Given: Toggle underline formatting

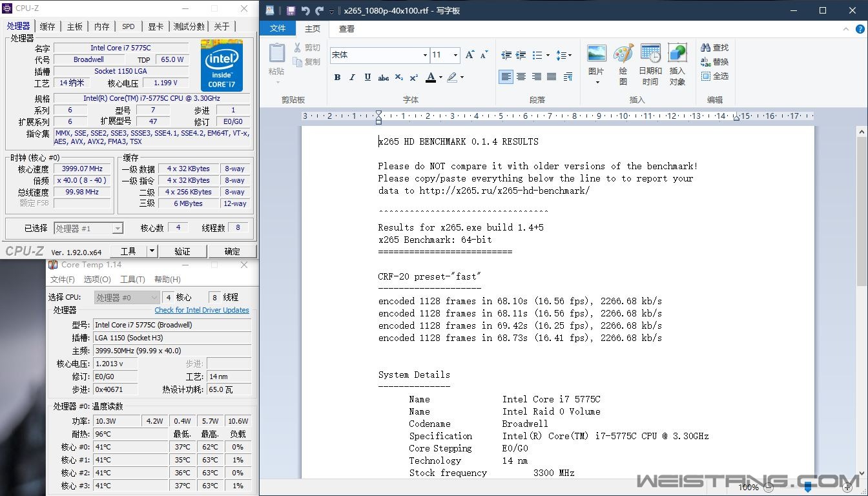Looking at the screenshot, I should (367, 77).
